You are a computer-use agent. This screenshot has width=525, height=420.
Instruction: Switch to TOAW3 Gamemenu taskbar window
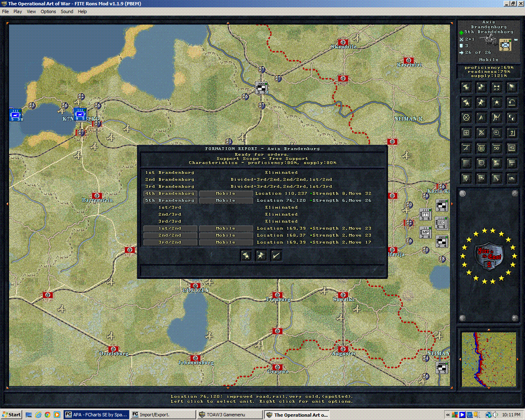coord(230,415)
